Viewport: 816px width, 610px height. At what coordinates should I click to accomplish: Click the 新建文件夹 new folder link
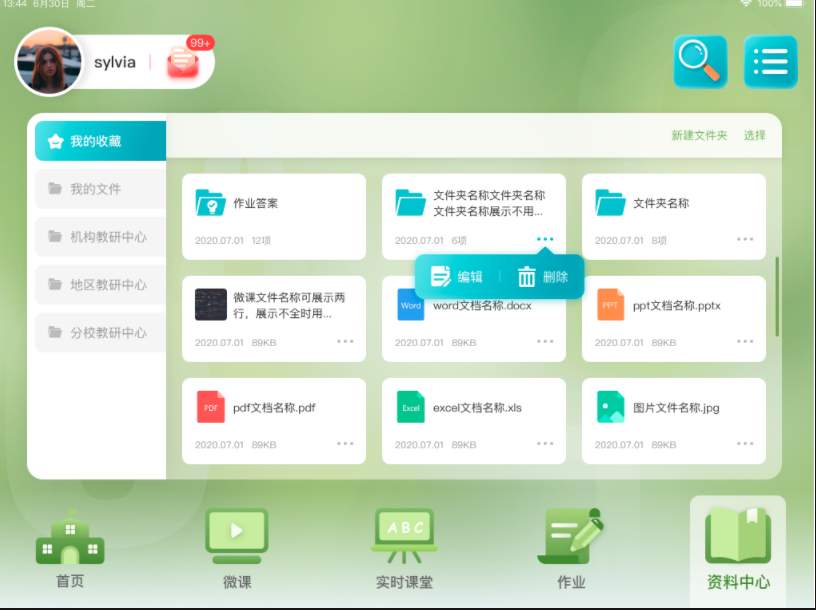(x=700, y=137)
